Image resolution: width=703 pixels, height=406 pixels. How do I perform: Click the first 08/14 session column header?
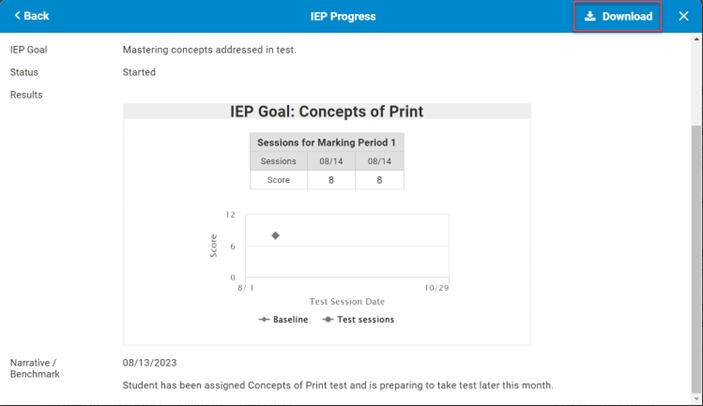click(x=331, y=161)
